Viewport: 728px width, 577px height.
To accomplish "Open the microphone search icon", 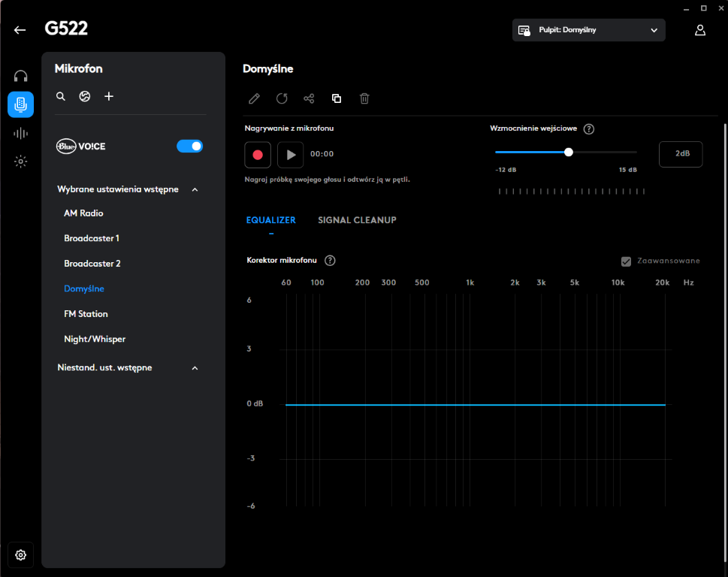I will click(60, 96).
